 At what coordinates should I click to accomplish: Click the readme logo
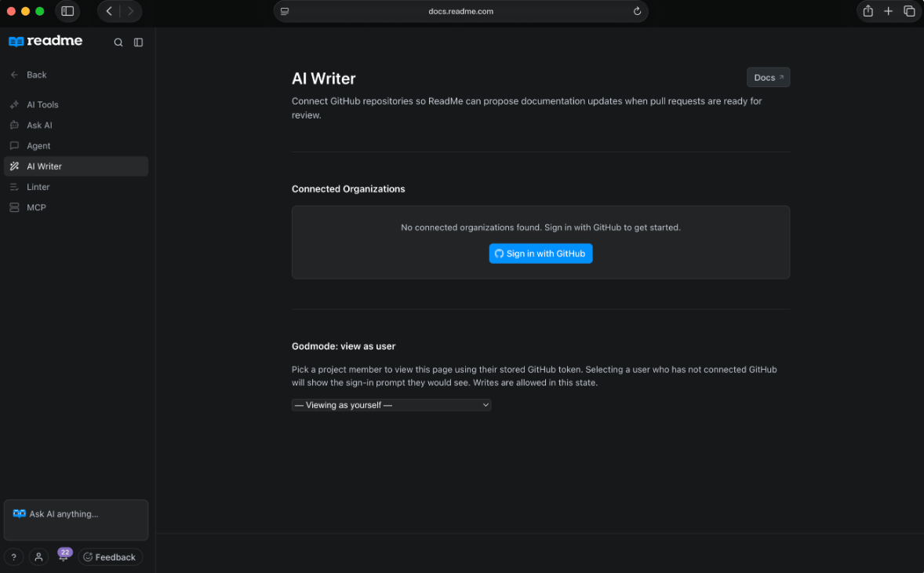point(45,41)
